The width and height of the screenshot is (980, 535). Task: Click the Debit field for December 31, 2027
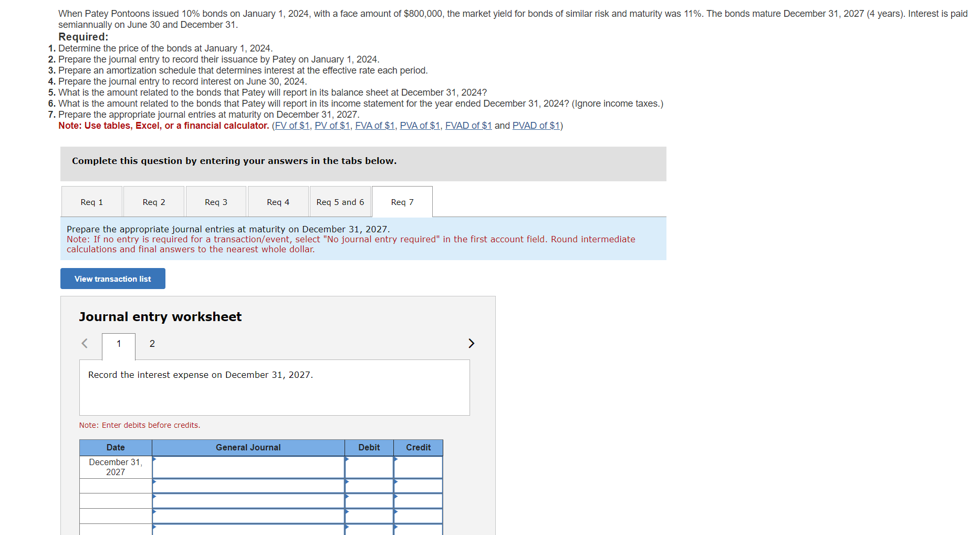(369, 467)
